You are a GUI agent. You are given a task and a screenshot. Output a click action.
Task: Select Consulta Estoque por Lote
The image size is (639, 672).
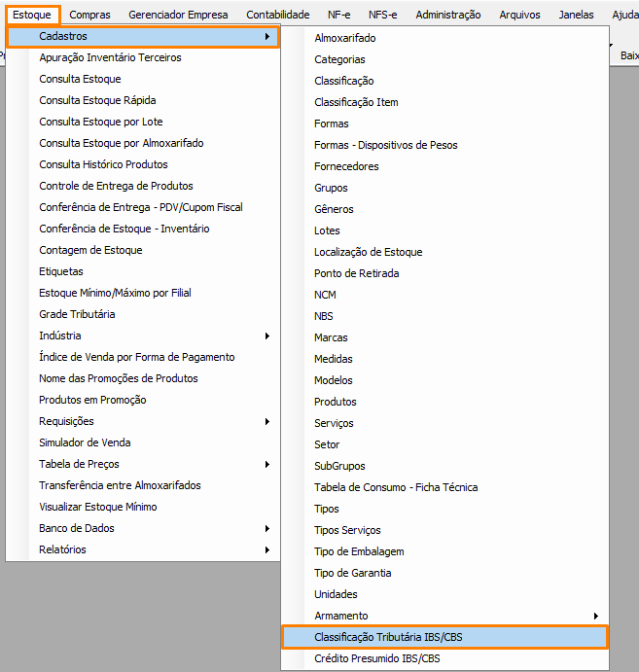(143, 123)
